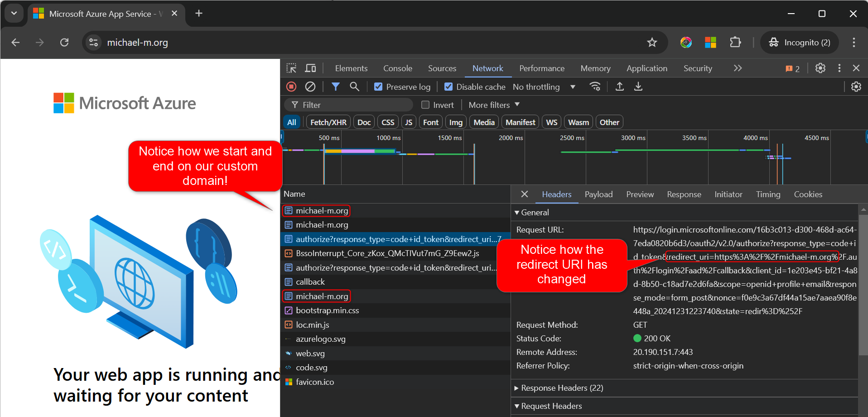Clear the network log
Viewport: 868px width, 417px height.
[310, 87]
